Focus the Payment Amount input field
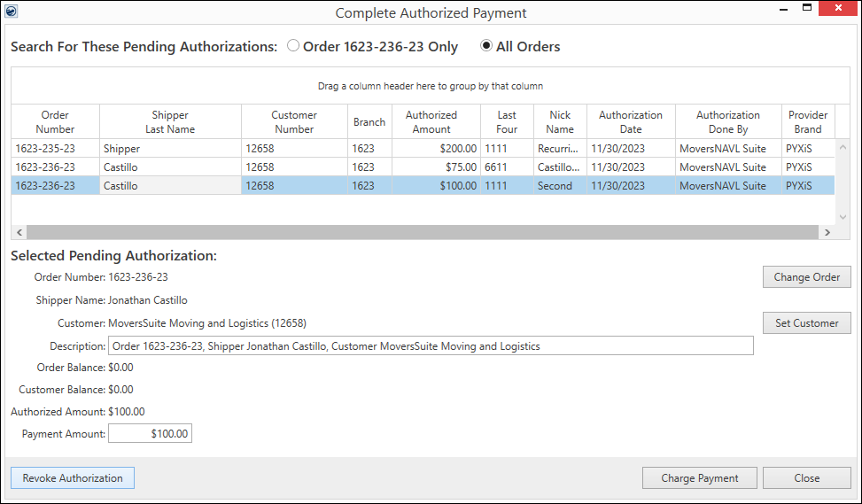This screenshot has width=862, height=504. [150, 434]
